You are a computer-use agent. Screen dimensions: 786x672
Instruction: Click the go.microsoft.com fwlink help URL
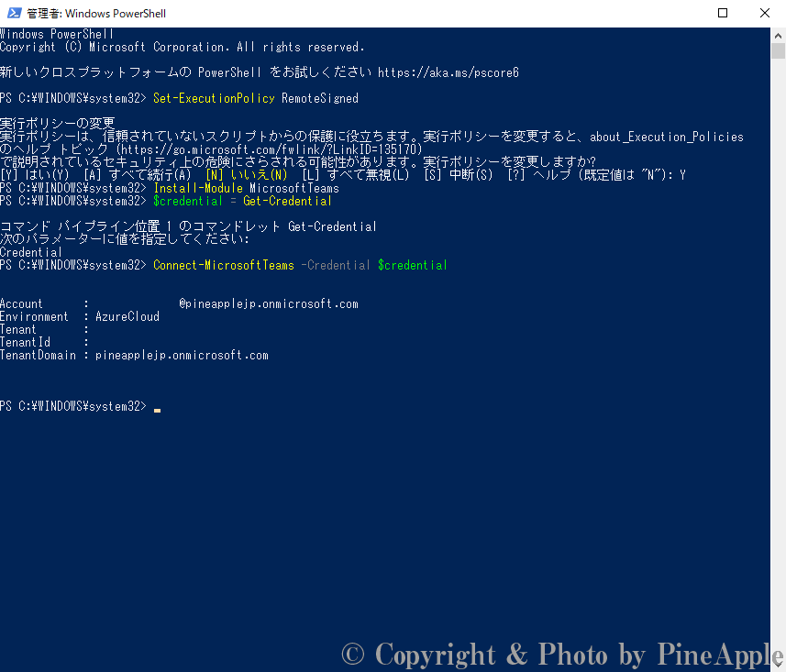point(270,149)
